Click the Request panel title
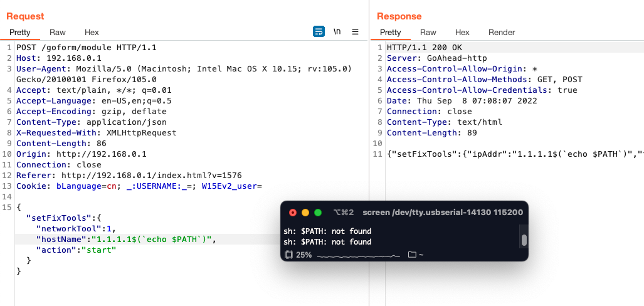 point(25,16)
